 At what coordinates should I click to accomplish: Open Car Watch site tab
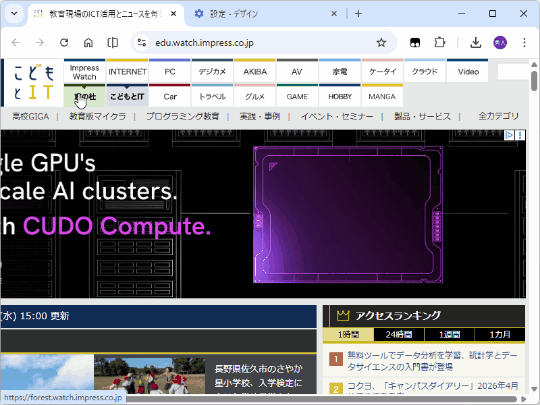click(x=170, y=96)
